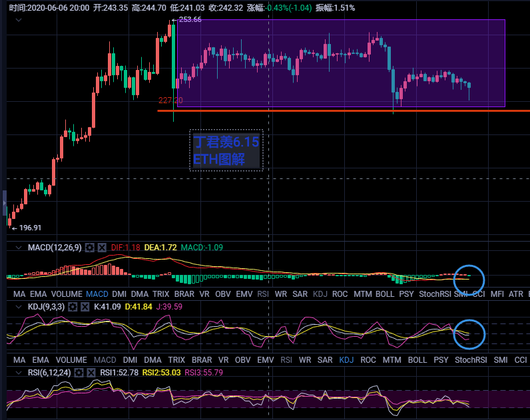This screenshot has width=530, height=420.
Task: Open the RSI indicator settings gear
Action: [79, 373]
